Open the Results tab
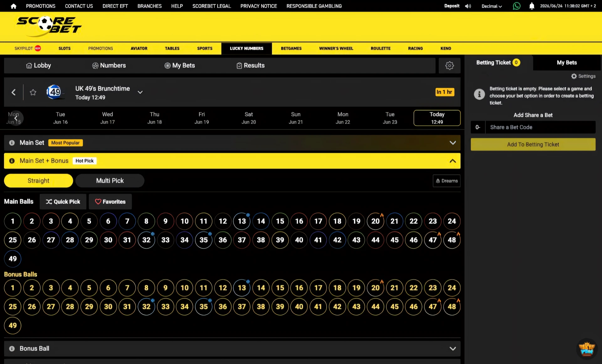Image resolution: width=602 pixels, height=364 pixels. (251, 66)
